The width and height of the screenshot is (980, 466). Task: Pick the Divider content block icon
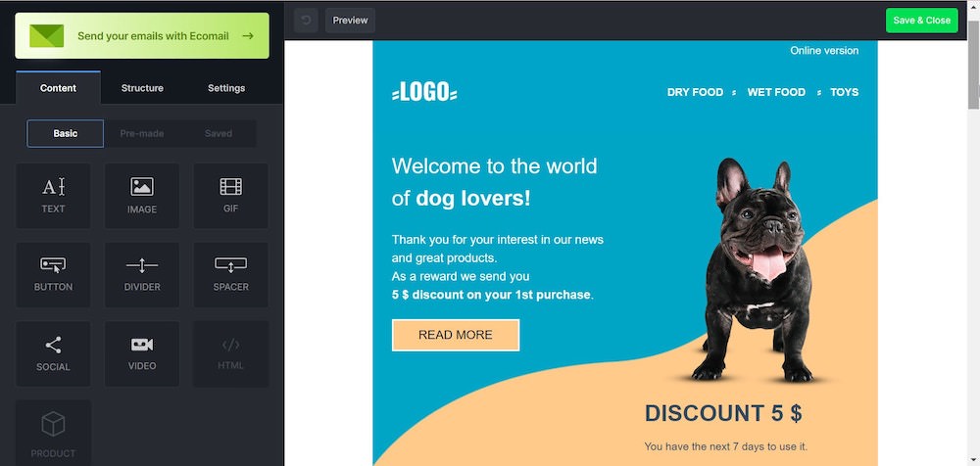[142, 265]
